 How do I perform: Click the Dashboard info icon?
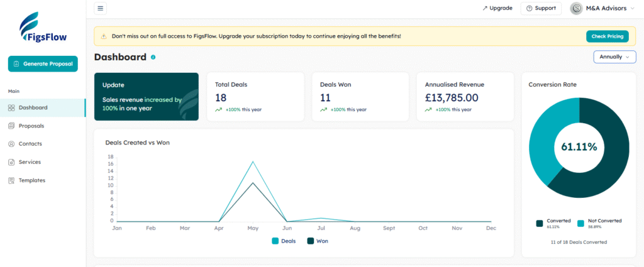pyautogui.click(x=153, y=57)
